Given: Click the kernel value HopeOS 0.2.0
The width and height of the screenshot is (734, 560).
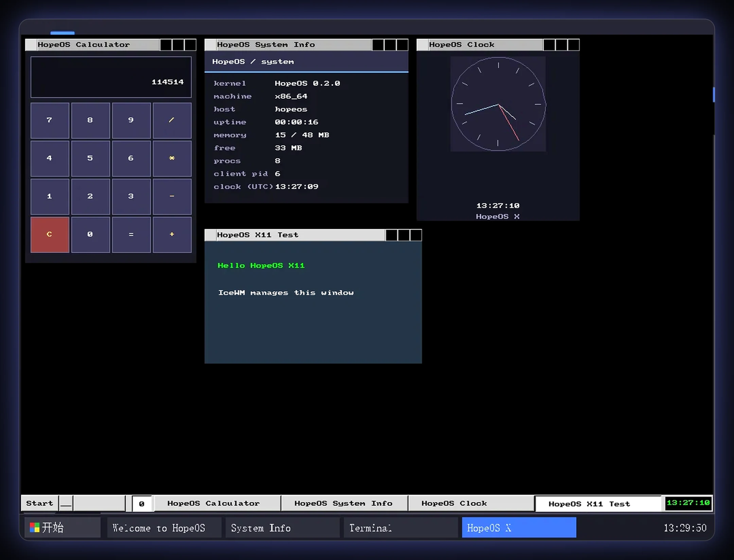Looking at the screenshot, I should tap(308, 83).
